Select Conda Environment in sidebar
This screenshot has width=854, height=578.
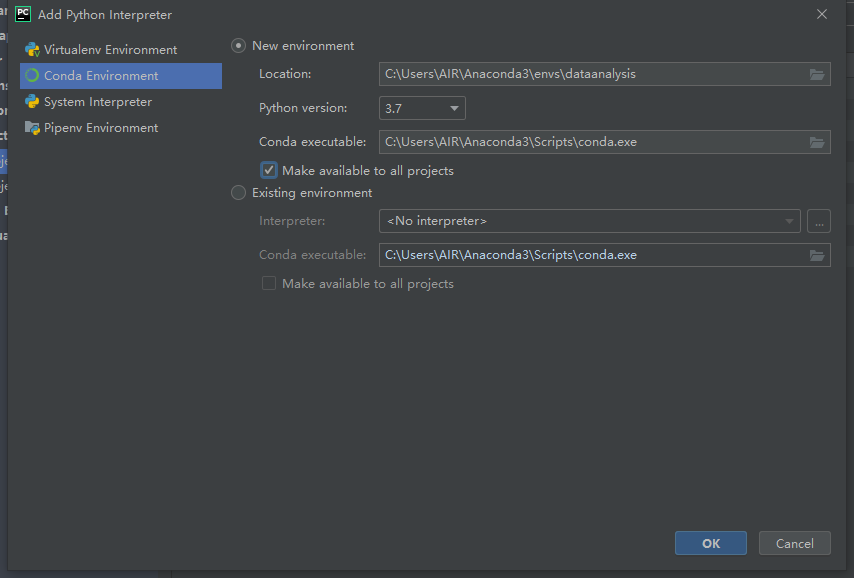[x=121, y=76]
